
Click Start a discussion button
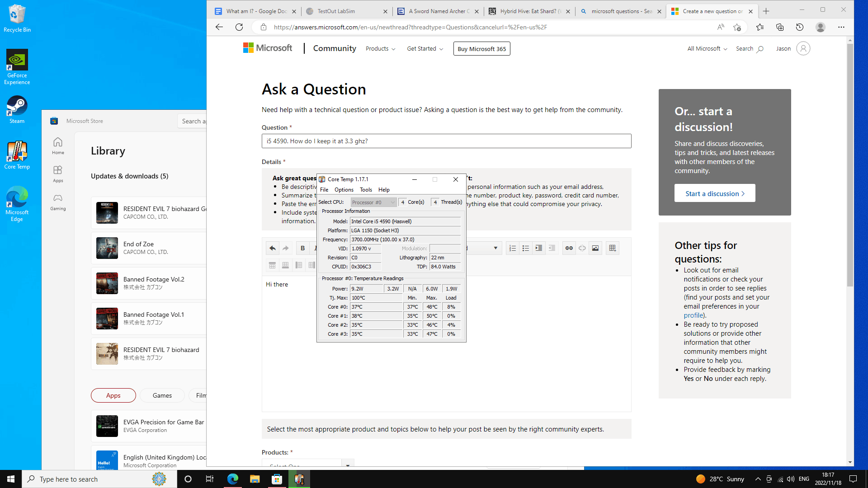point(714,193)
